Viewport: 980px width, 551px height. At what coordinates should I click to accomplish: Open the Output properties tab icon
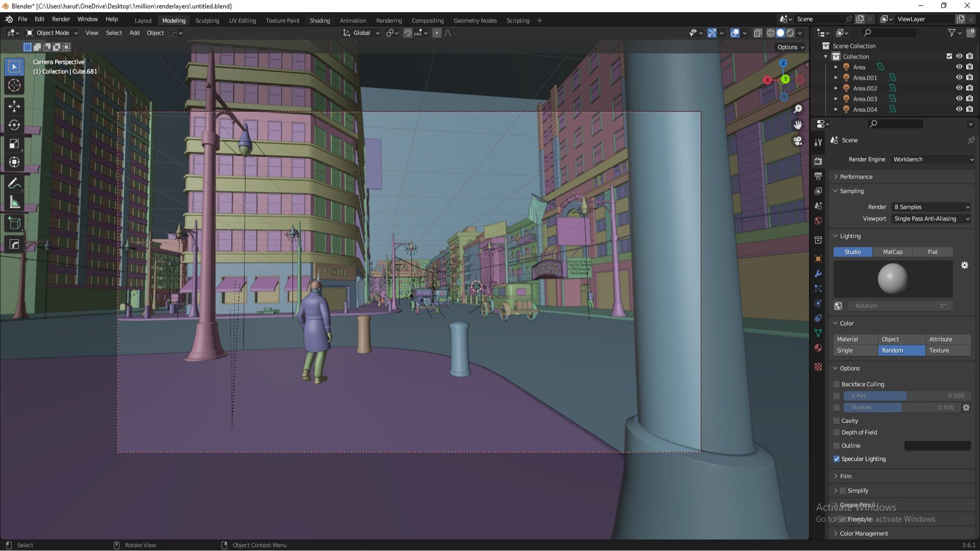pos(818,176)
